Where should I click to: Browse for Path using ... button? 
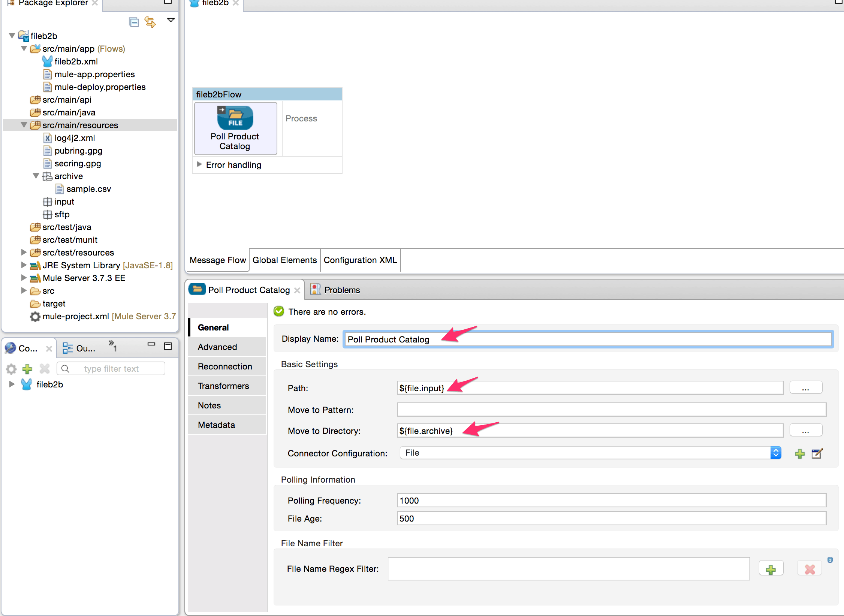806,387
